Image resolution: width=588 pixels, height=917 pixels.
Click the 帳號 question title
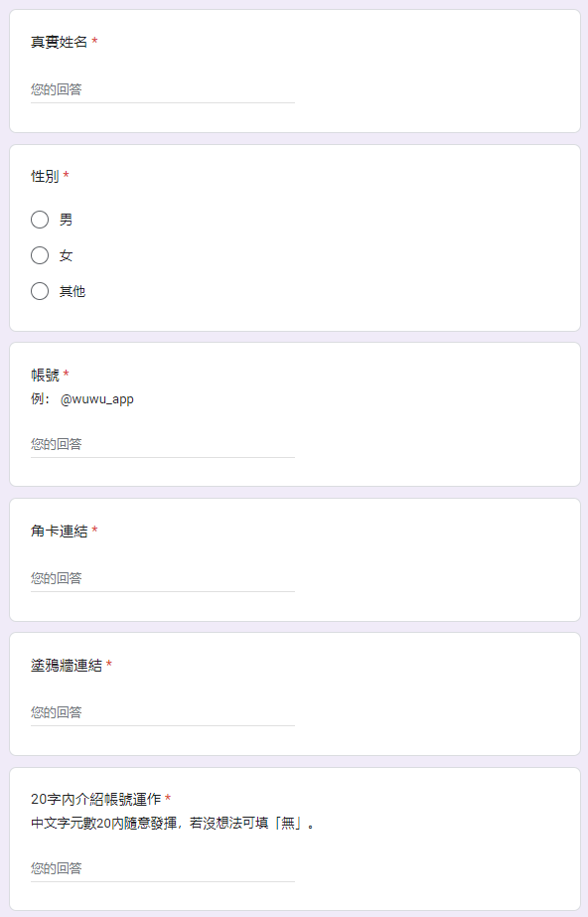(x=45, y=375)
